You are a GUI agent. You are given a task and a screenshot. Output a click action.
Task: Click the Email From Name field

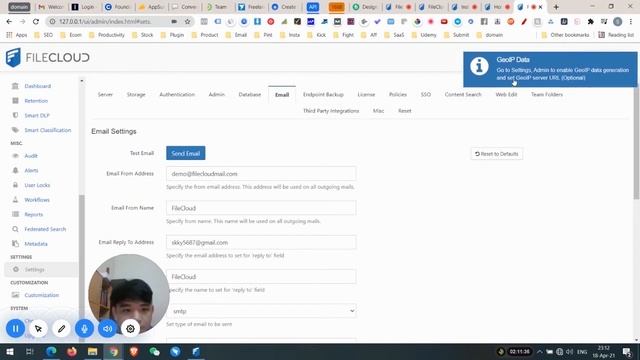point(261,208)
